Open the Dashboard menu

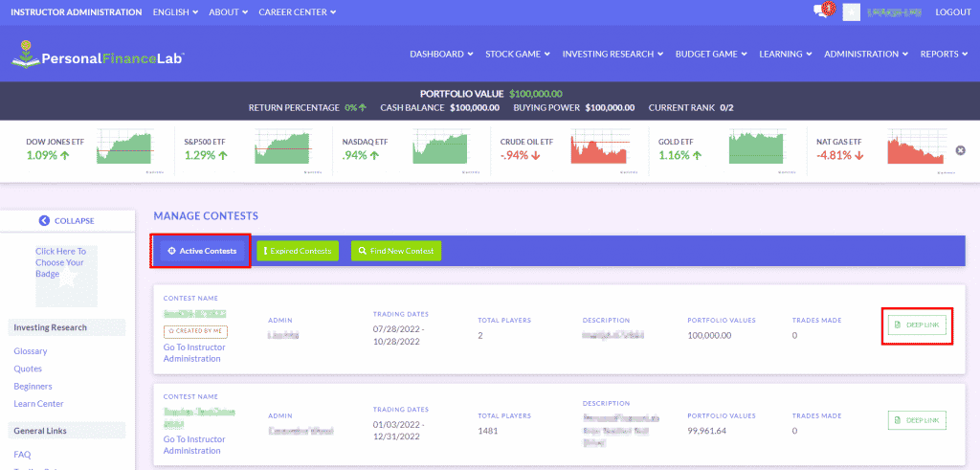pyautogui.click(x=441, y=54)
